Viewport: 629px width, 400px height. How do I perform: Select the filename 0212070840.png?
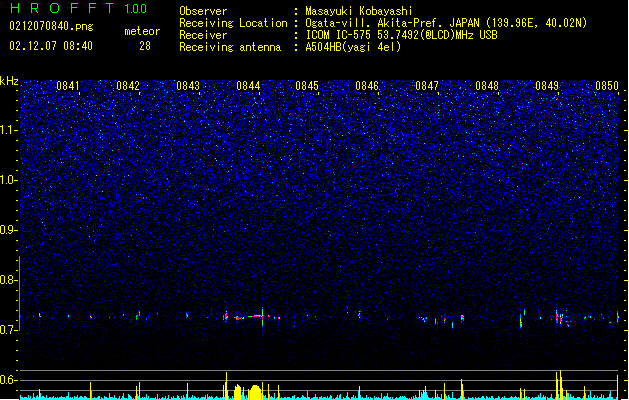click(51, 26)
